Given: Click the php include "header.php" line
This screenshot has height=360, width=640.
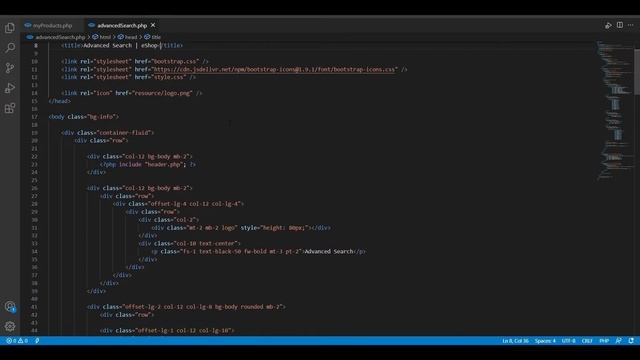Looking at the screenshot, I should 147,164.
